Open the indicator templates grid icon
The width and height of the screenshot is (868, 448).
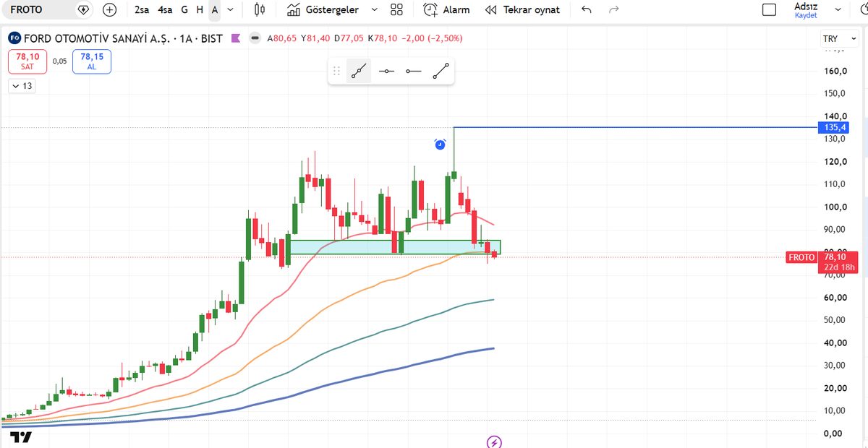(396, 10)
